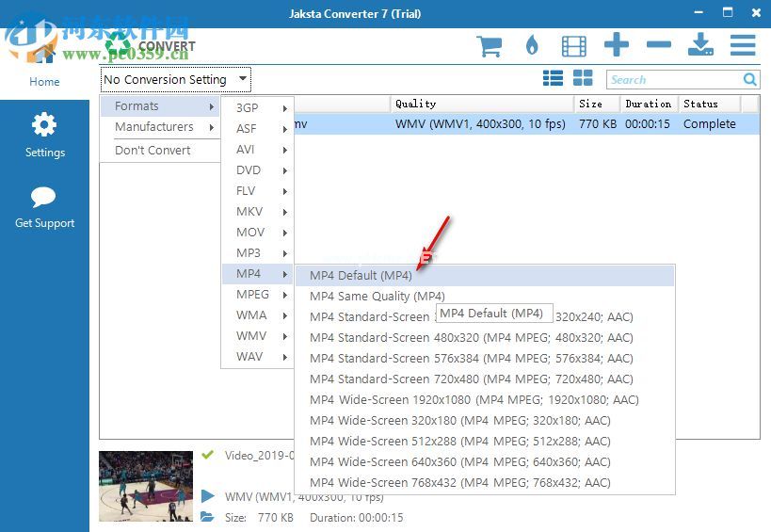Click the minus remove file icon
Screen dimensions: 771x532
pyautogui.click(x=659, y=45)
